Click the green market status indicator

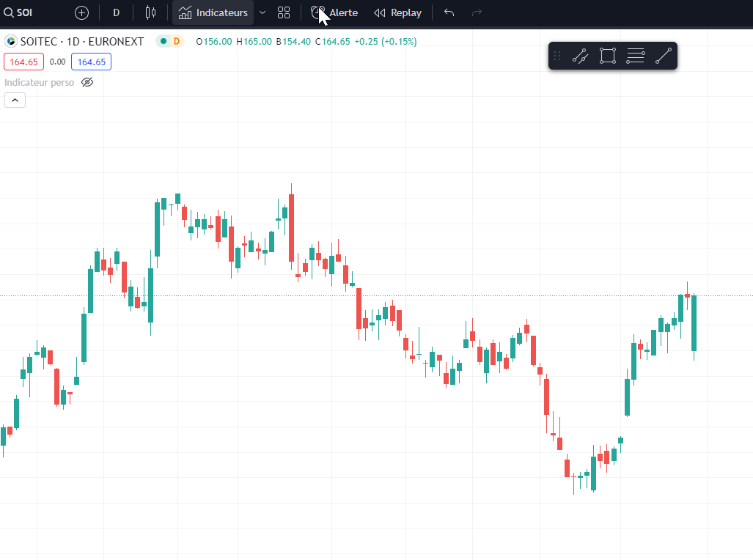click(x=163, y=41)
